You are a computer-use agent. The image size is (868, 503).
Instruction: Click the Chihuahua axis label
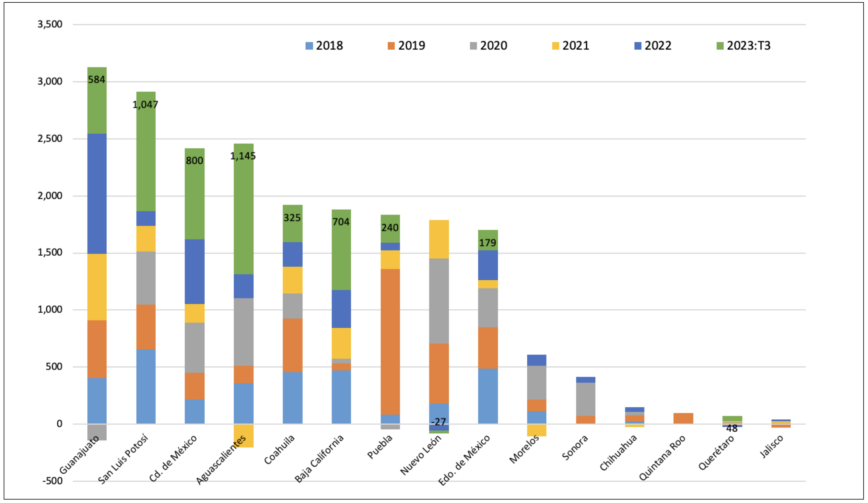(618, 453)
